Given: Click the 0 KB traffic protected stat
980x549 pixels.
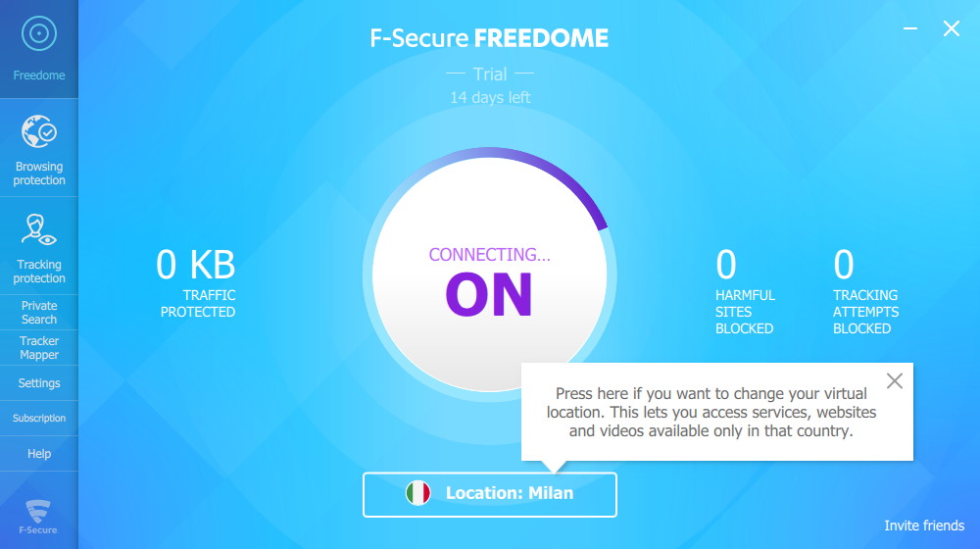Looking at the screenshot, I should [x=196, y=282].
